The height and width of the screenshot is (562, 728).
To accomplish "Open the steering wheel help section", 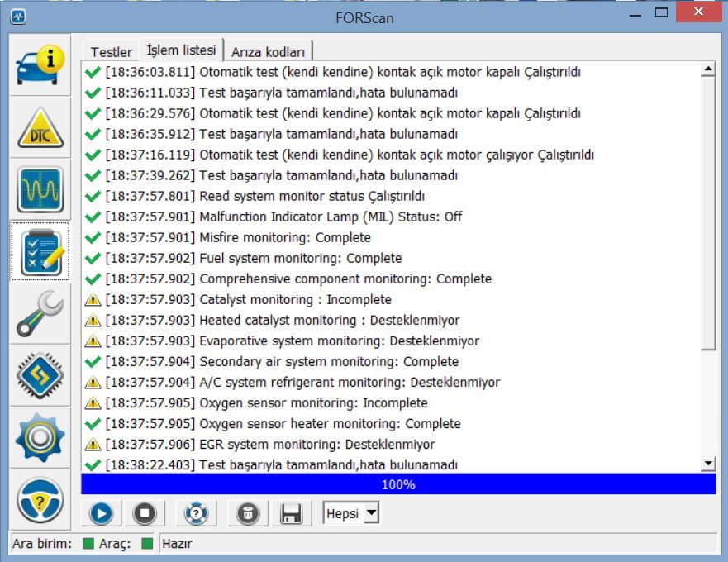I will (40, 500).
